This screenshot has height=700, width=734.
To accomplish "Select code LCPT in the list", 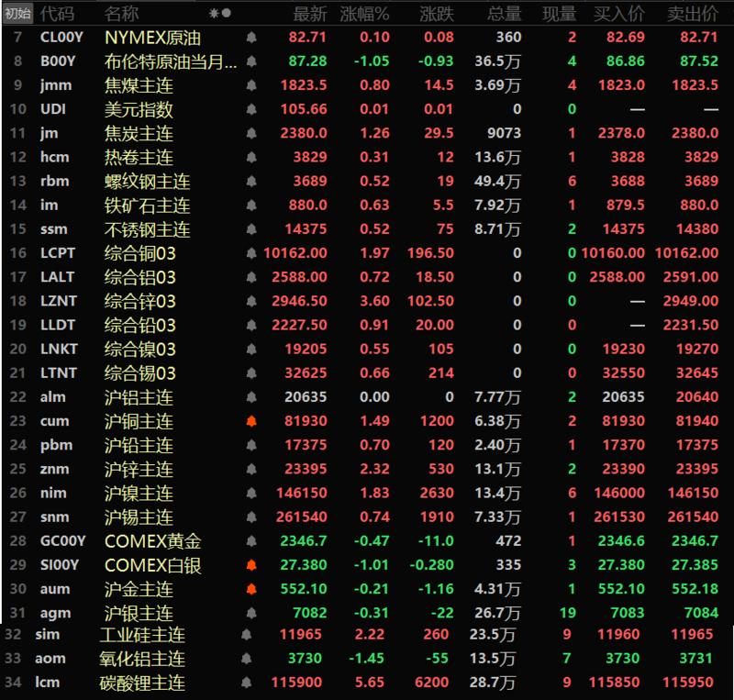I will (58, 253).
